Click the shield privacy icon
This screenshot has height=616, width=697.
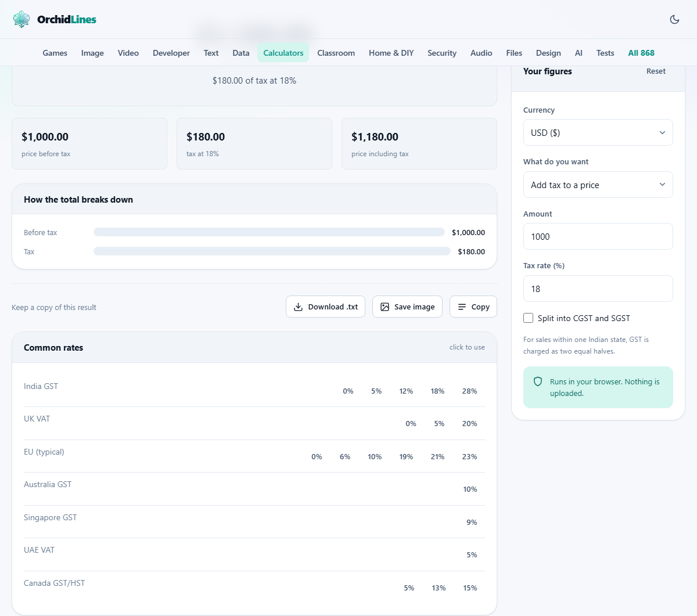[538, 381]
